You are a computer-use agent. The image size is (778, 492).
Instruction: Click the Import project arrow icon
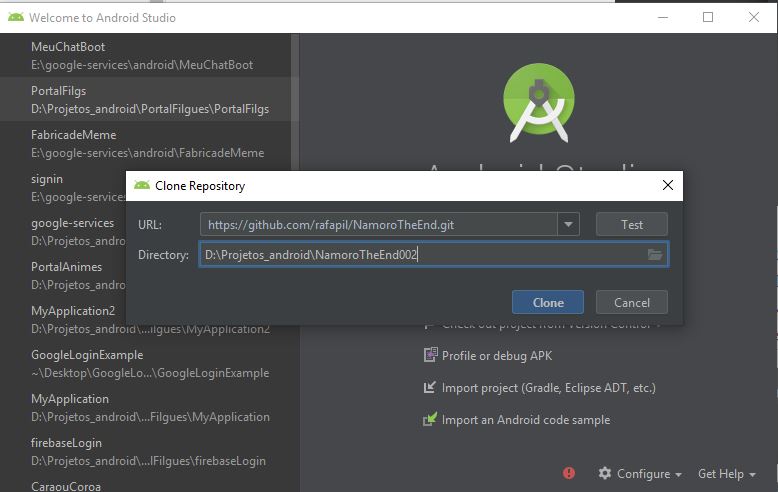pyautogui.click(x=430, y=387)
